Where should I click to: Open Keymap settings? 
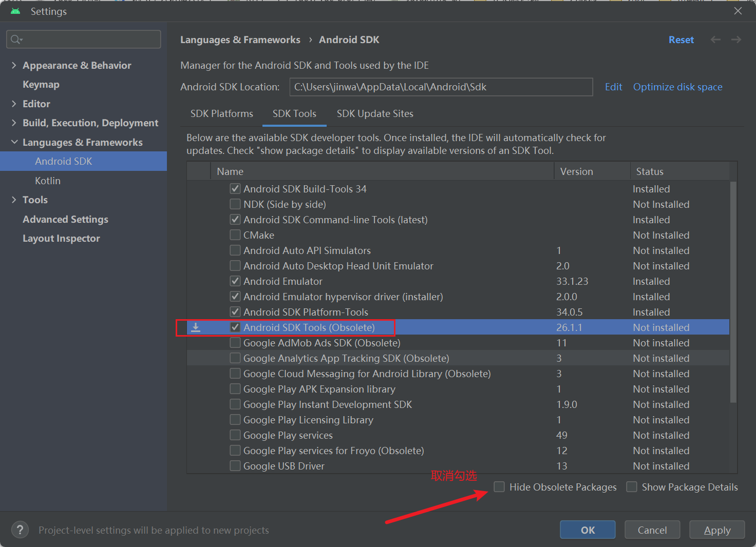pos(41,85)
